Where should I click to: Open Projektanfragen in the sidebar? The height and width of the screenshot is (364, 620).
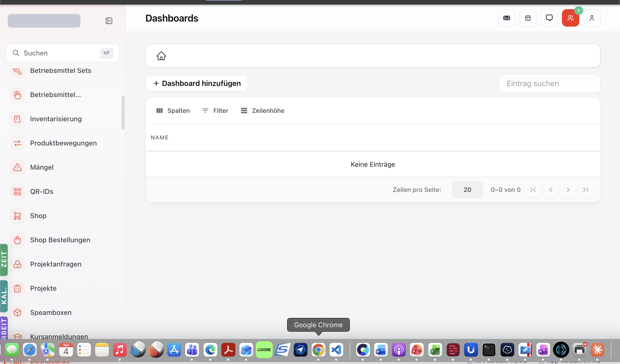pyautogui.click(x=56, y=264)
